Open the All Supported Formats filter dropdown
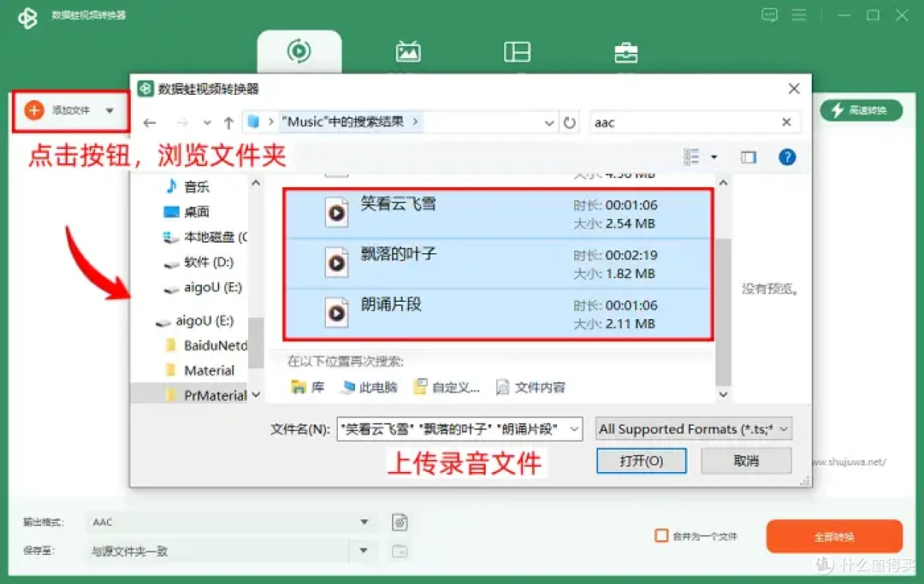924x584 pixels. [694, 429]
